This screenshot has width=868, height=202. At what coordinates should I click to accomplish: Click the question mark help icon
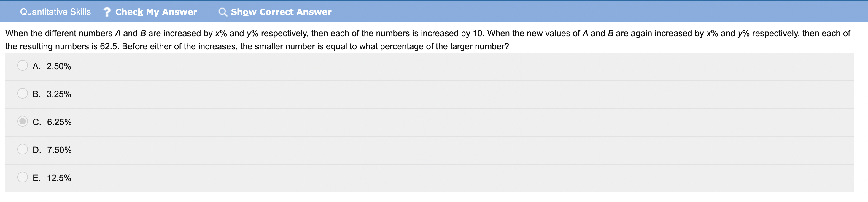[107, 12]
